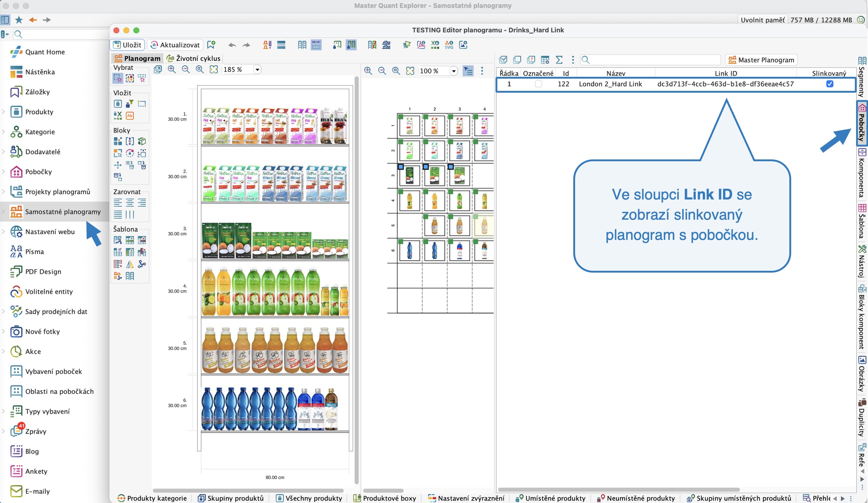Select the London 2_Hard Link row name
868x503 pixels.
point(610,84)
